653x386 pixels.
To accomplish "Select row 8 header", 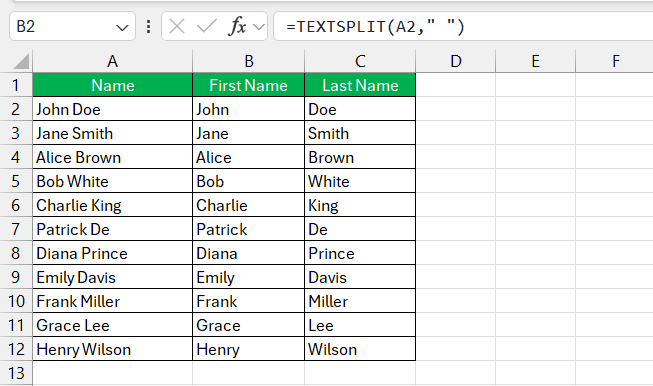I will coord(16,253).
